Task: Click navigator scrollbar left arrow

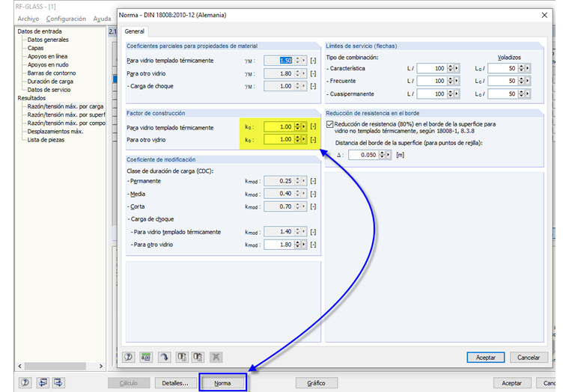Action: coord(19,367)
